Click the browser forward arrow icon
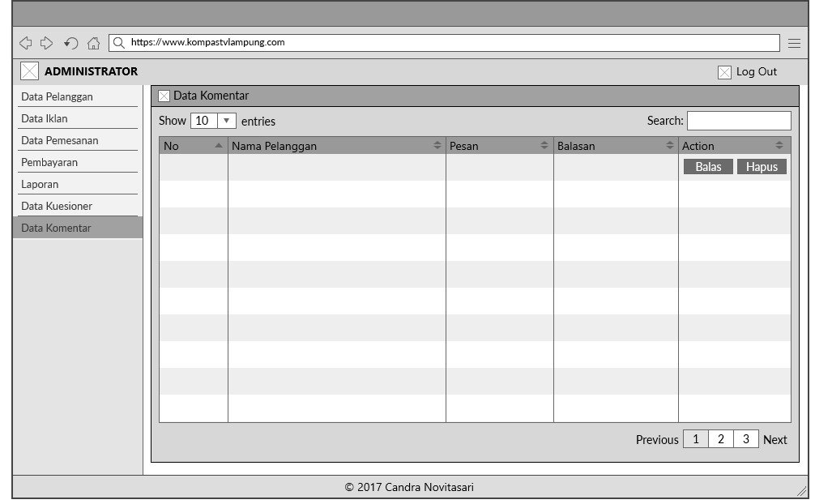The image size is (815, 504). (x=47, y=43)
